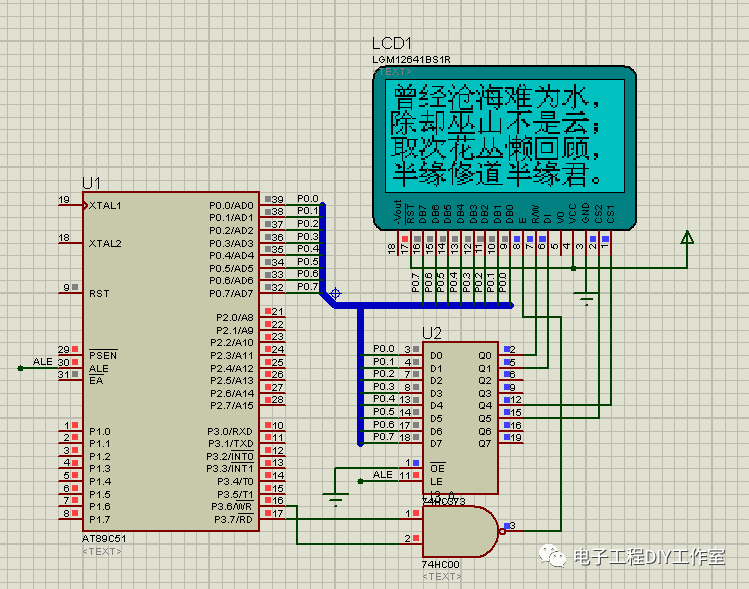Click the EA pin name on U1
749x589 pixels.
point(96,381)
